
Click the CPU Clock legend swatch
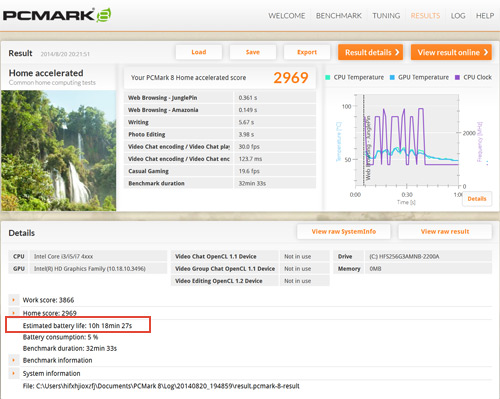click(457, 77)
